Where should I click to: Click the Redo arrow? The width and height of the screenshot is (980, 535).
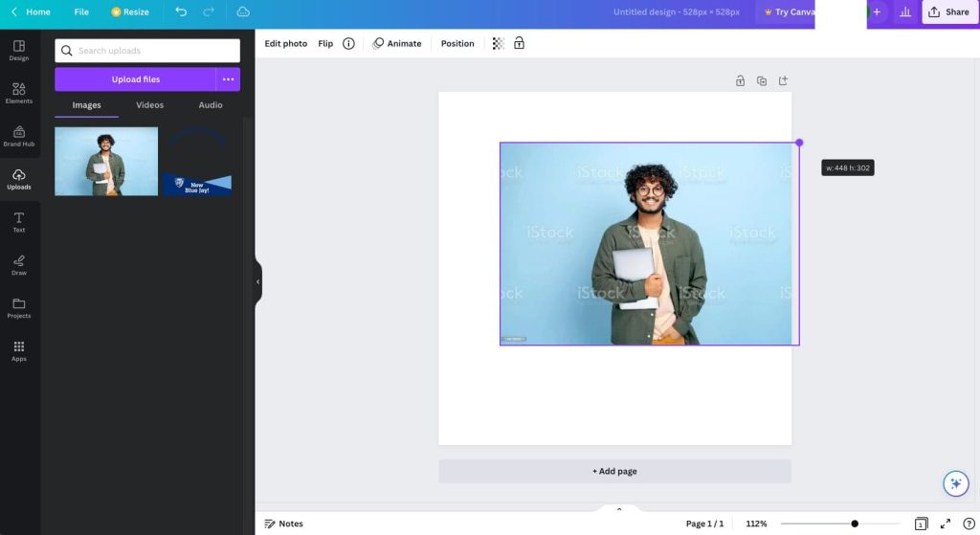pyautogui.click(x=209, y=11)
